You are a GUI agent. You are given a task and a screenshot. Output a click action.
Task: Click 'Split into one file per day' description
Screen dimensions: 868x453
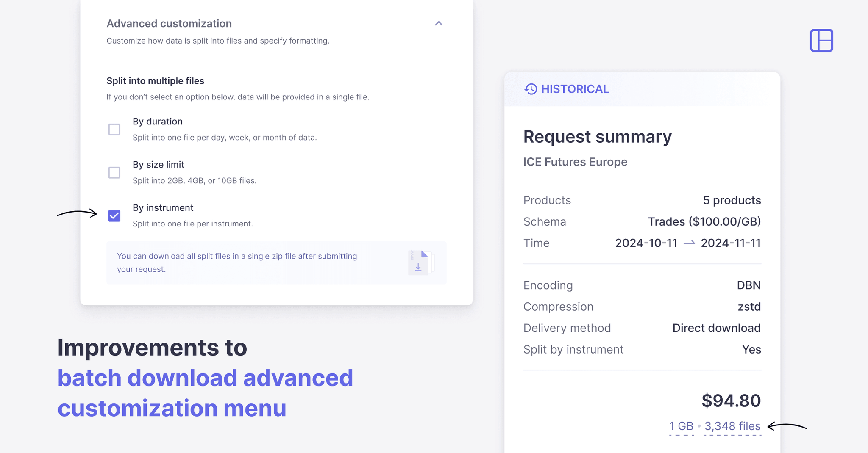click(x=225, y=138)
